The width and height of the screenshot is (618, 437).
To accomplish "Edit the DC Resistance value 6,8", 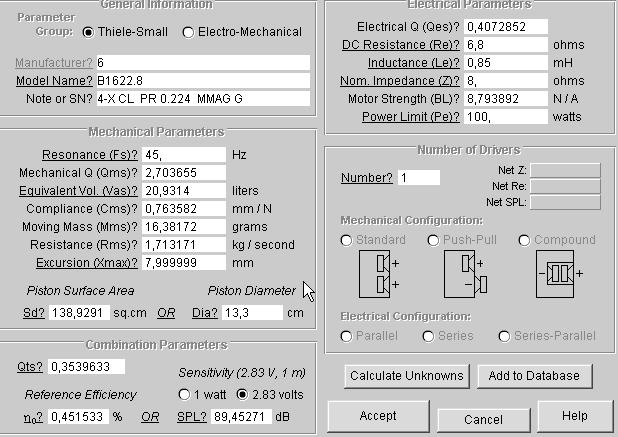I will point(506,45).
